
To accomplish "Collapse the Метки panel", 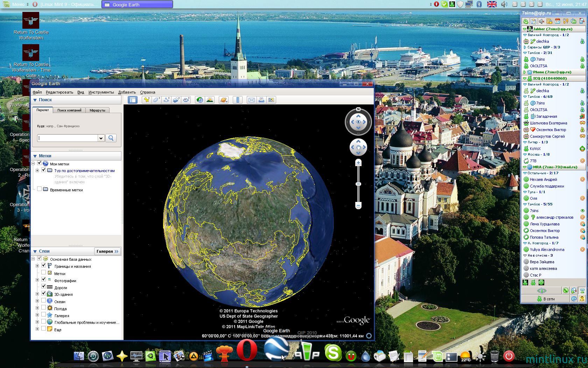I will (x=35, y=156).
